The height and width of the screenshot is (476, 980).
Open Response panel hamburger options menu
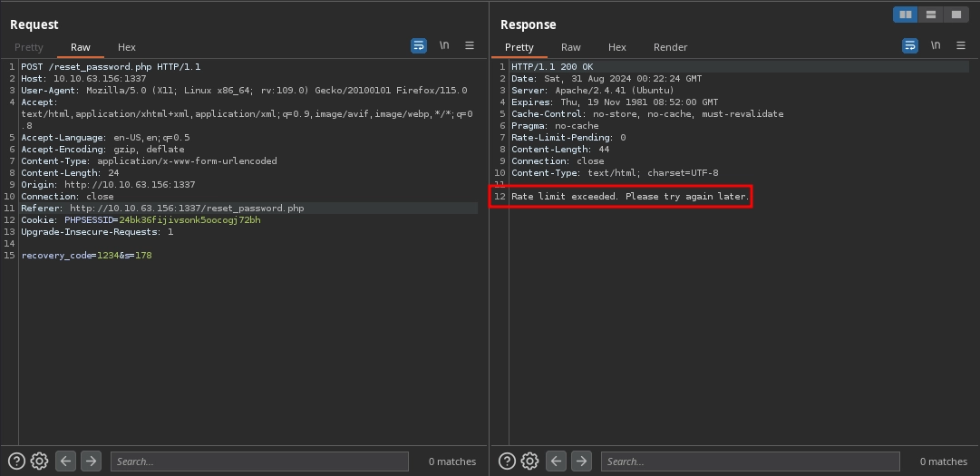click(960, 45)
